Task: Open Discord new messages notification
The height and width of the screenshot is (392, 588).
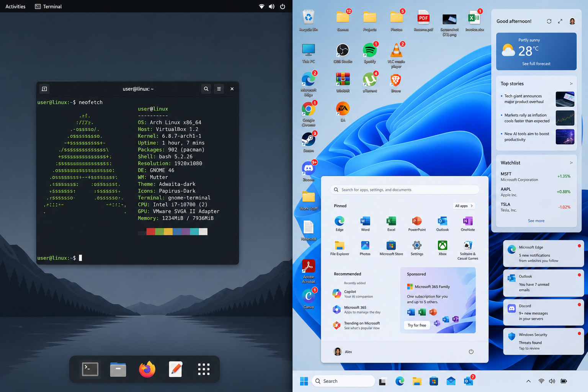Action: pos(543,312)
